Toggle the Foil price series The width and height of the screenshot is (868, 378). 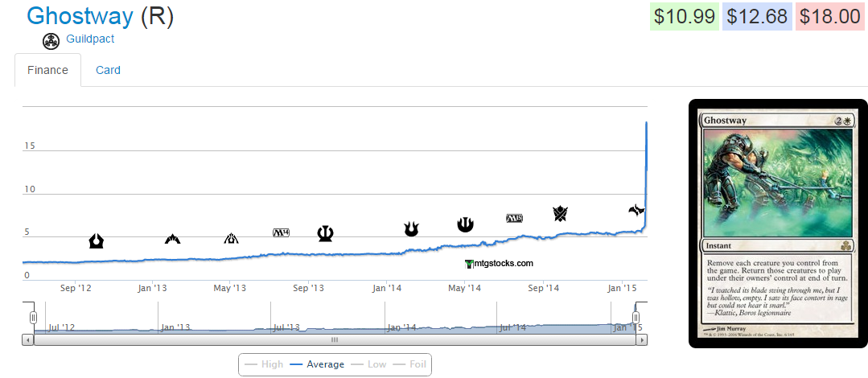[410, 364]
